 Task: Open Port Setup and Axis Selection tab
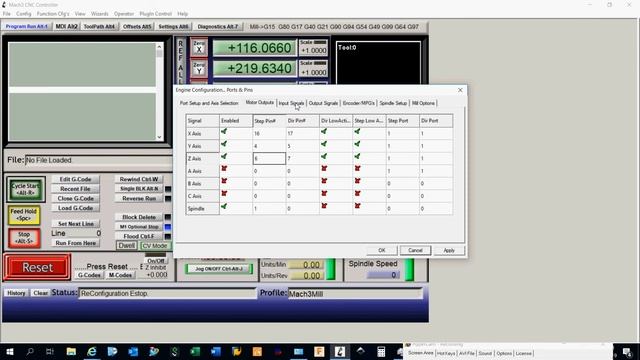[x=209, y=103]
